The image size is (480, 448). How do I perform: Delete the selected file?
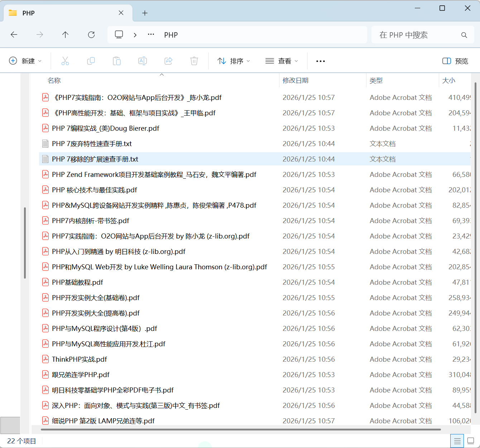194,61
